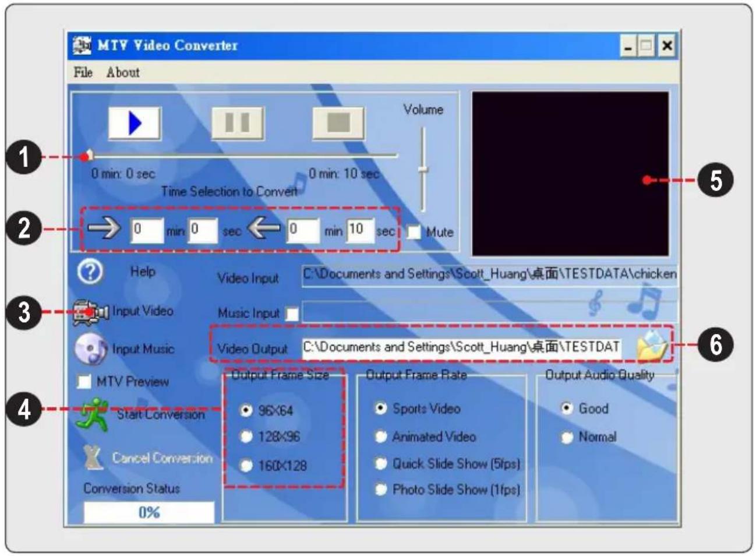Click the Cancel Conversion X icon
Image resolution: width=756 pixels, height=556 pixels.
pos(93,458)
